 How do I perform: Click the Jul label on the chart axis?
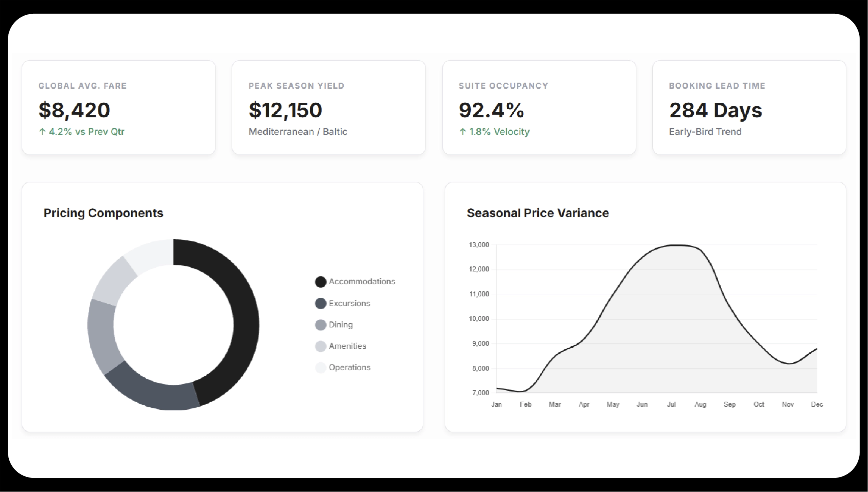click(671, 404)
